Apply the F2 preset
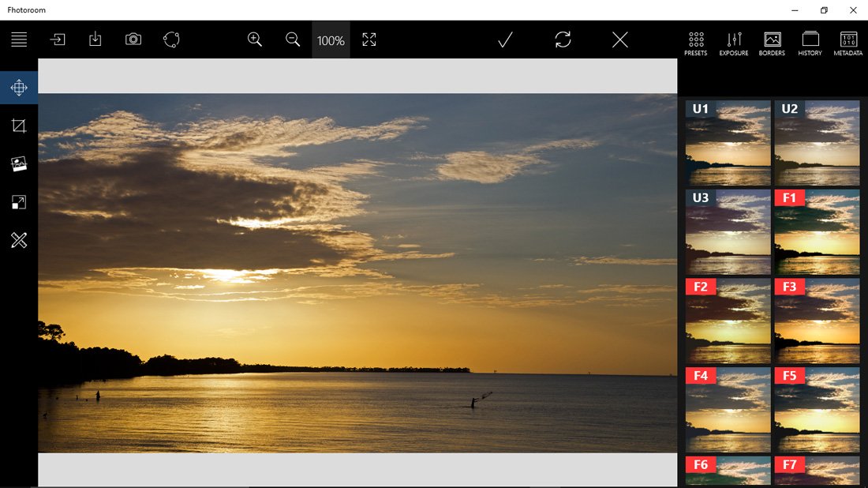 [728, 321]
